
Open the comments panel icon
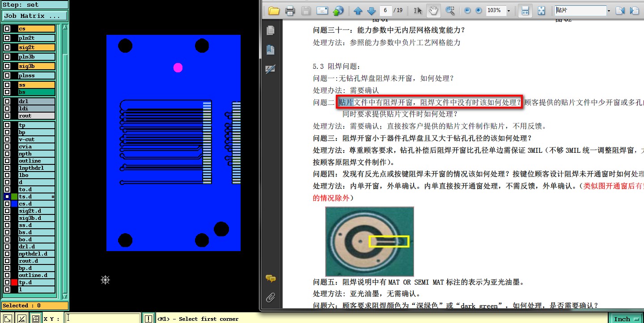click(x=271, y=278)
